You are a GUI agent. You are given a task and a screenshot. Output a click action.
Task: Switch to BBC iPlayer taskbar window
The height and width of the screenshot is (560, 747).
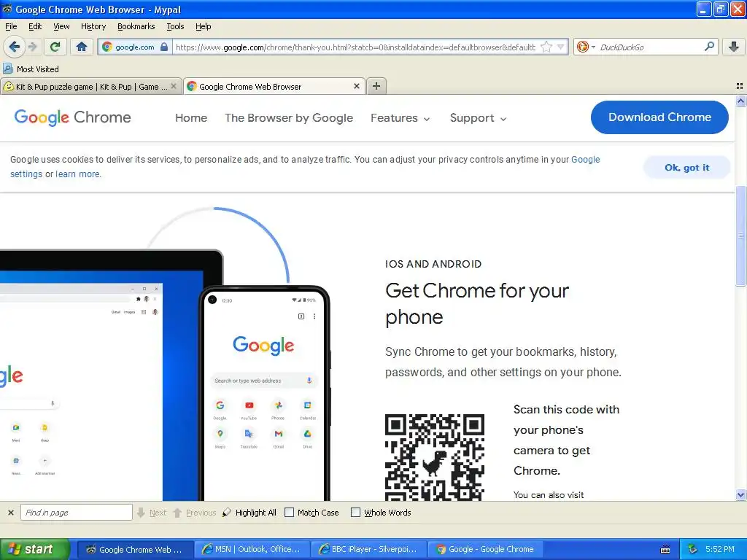click(368, 549)
